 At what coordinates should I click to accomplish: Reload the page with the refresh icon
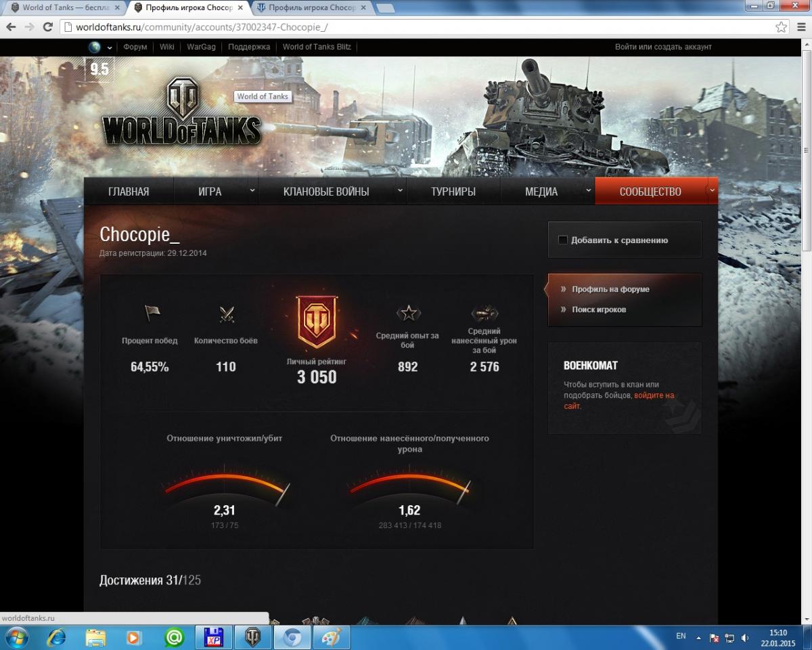tap(48, 27)
